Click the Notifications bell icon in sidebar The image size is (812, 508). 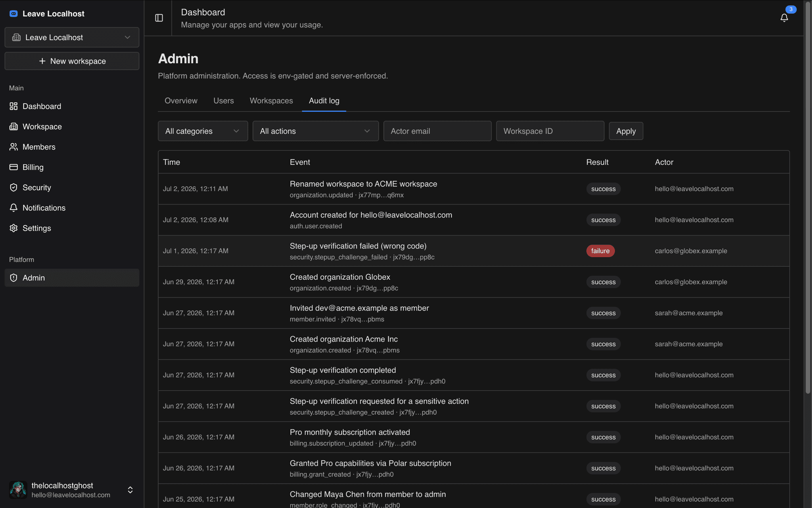[x=13, y=208]
